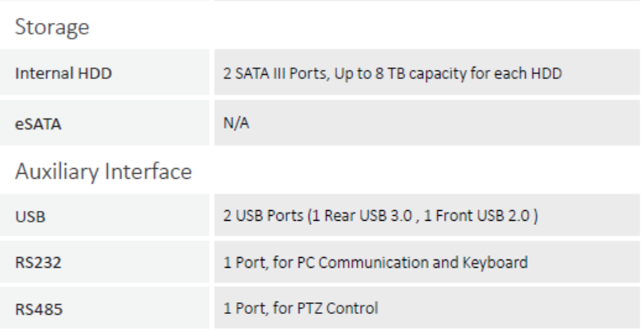The height and width of the screenshot is (332, 644).
Task: Click the 'Rear USB 3.0' text
Action: [x=368, y=216]
